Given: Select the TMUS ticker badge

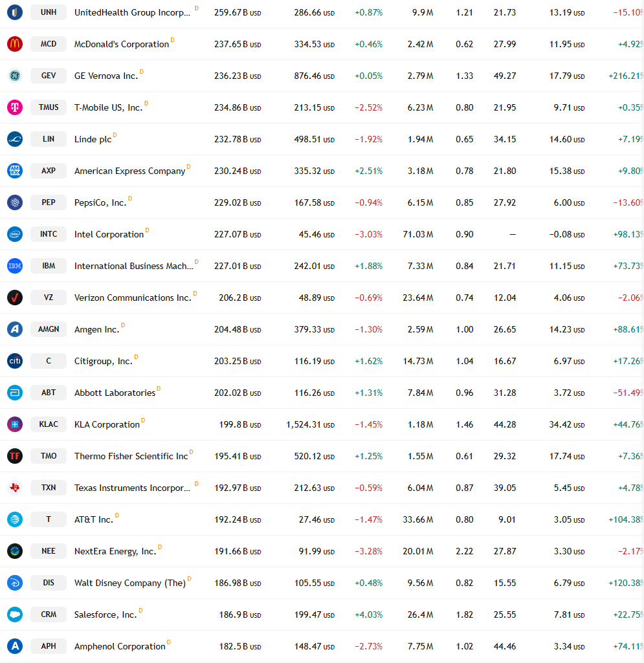Looking at the screenshot, I should click(49, 107).
